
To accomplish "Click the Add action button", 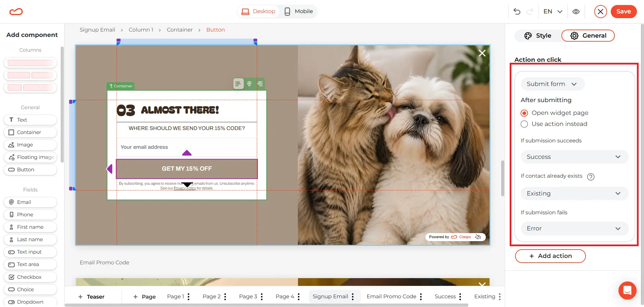I will click(550, 256).
